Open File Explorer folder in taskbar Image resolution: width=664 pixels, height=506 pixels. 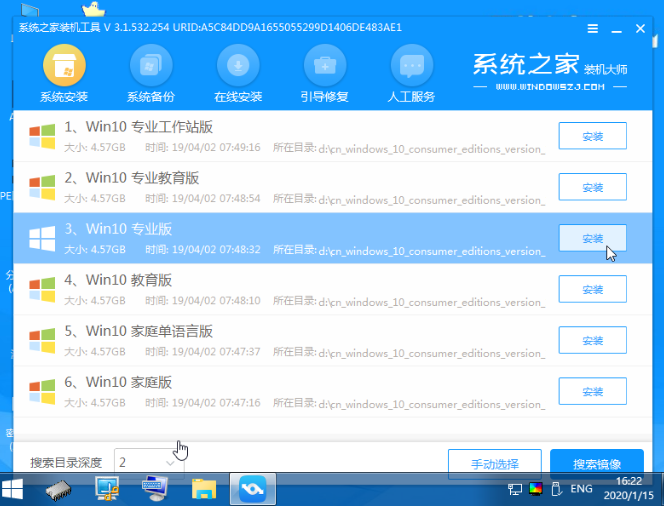click(x=204, y=488)
